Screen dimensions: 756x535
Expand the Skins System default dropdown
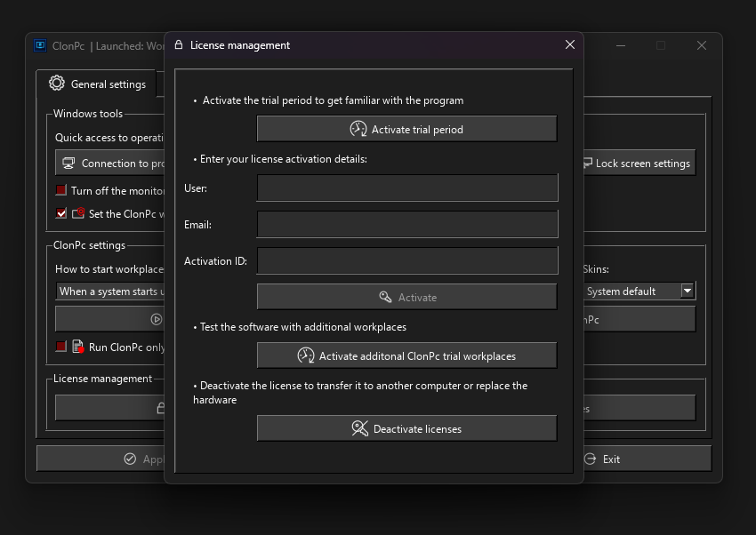(x=687, y=291)
